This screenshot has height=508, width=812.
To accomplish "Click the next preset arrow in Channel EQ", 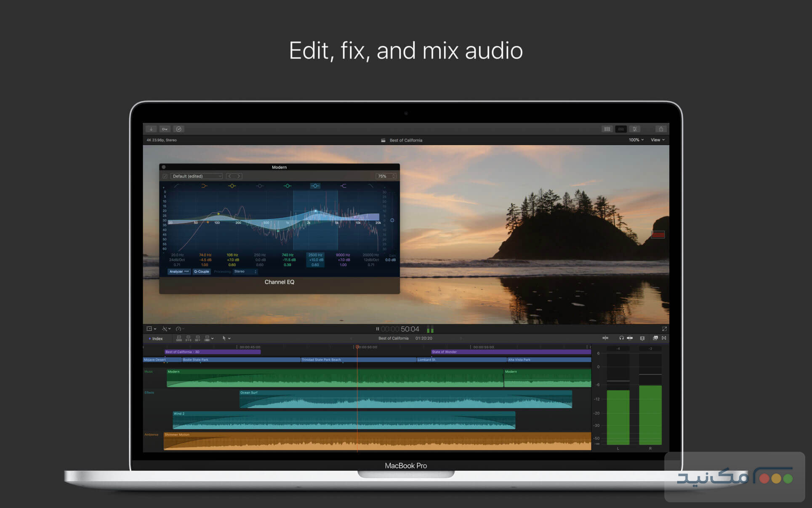I will pos(238,176).
